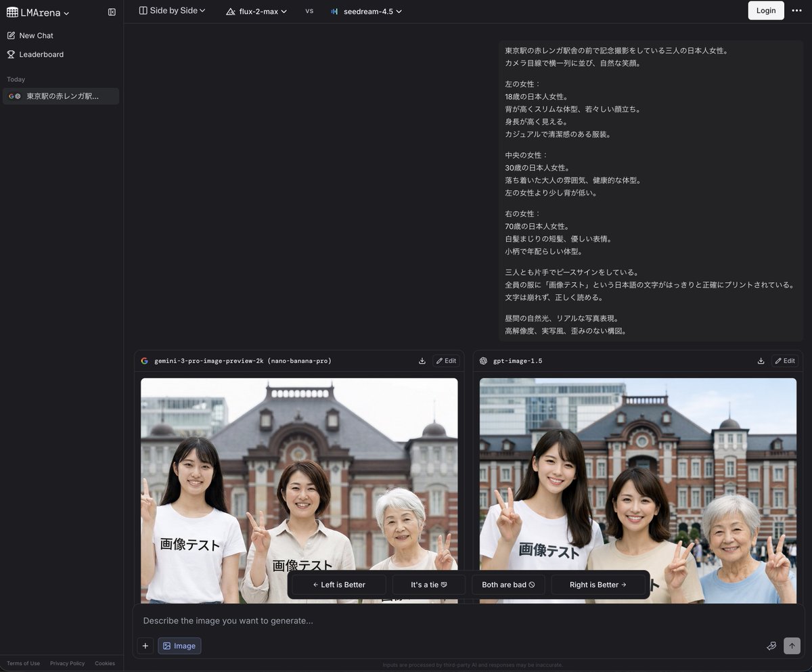
Task: Click the flux model icon in header
Action: pos(230,12)
